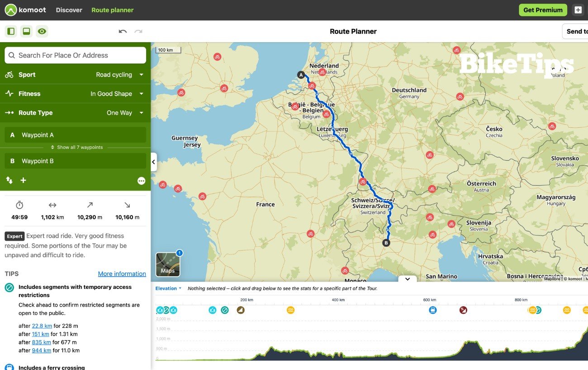The image size is (588, 370).
Task: Click the route type arrow icon
Action: coord(9,113)
